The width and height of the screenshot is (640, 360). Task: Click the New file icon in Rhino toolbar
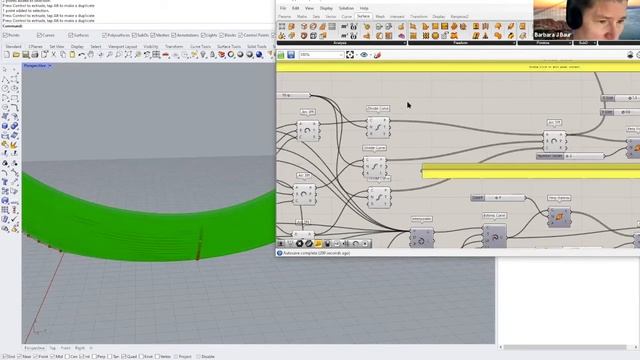(7, 55)
